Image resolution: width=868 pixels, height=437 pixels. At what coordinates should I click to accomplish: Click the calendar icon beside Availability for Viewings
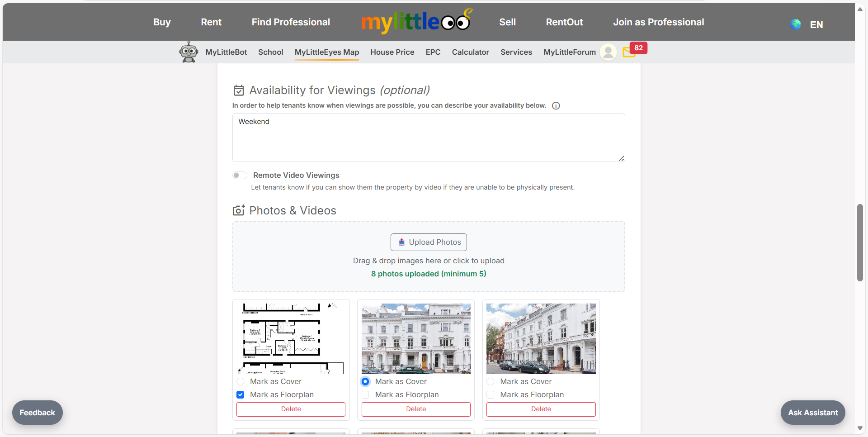point(238,90)
